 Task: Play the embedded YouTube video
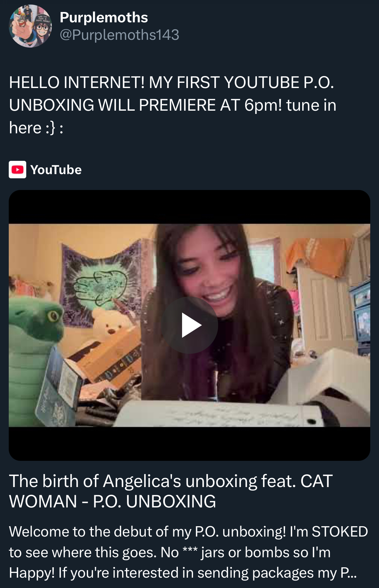pyautogui.click(x=190, y=325)
